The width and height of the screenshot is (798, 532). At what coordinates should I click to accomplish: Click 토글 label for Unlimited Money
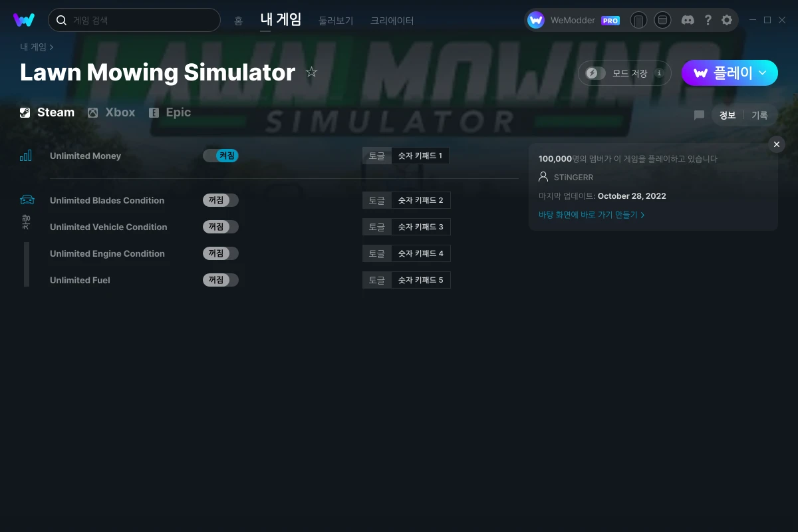pyautogui.click(x=377, y=156)
